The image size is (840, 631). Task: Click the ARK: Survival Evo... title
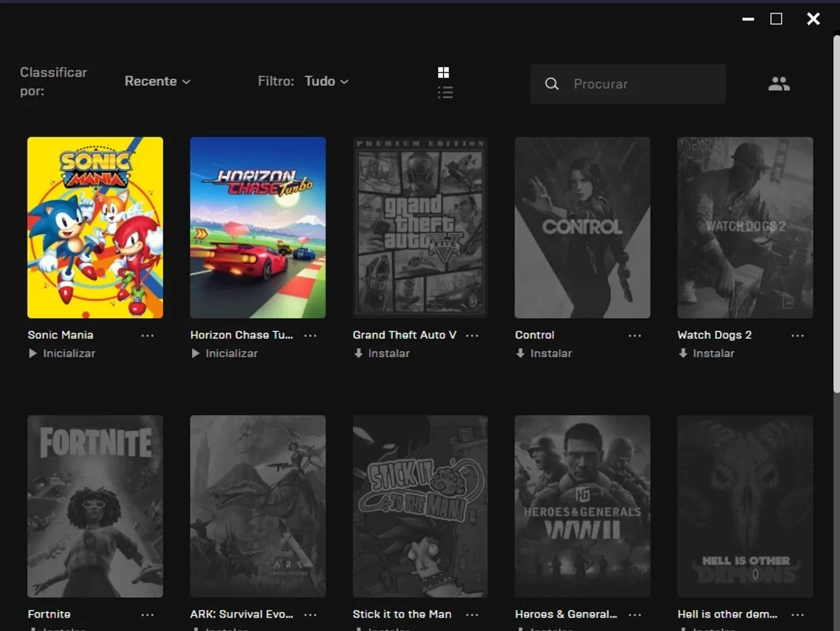coord(242,614)
